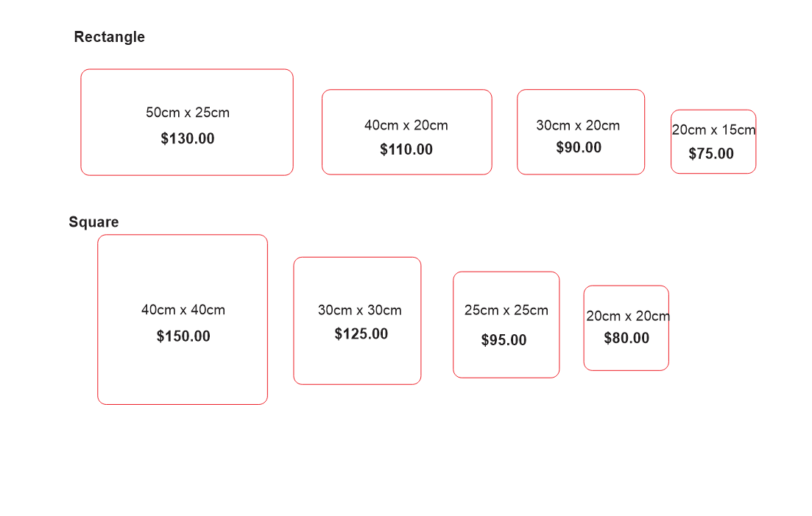Select the $125.00 price text
Viewport: 812px width, 516px height.
[361, 333]
